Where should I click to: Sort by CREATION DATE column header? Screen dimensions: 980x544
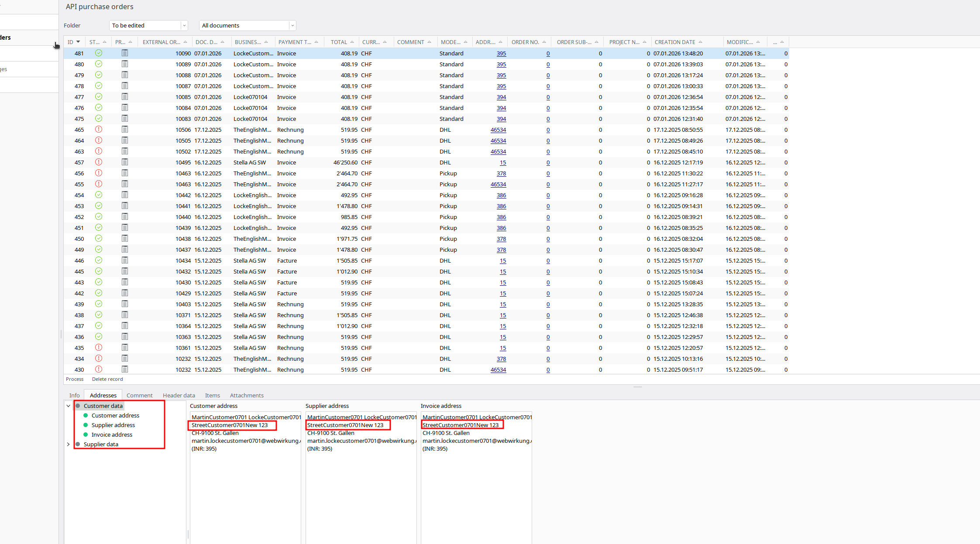(674, 42)
